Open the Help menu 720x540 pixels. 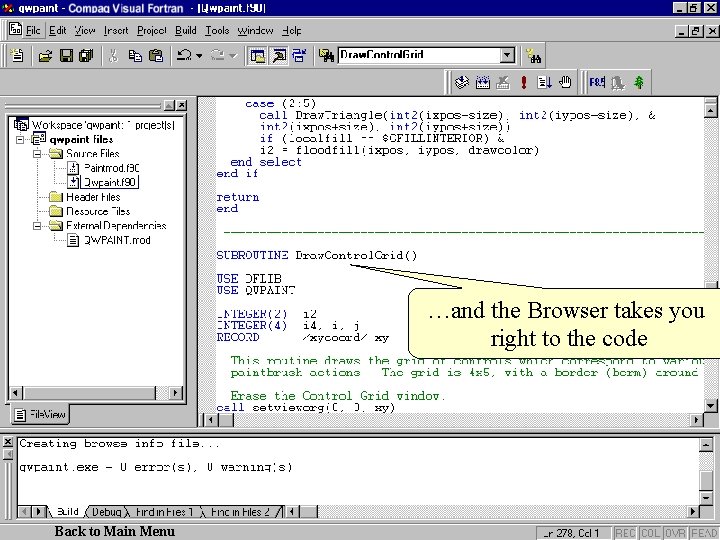coord(292,31)
